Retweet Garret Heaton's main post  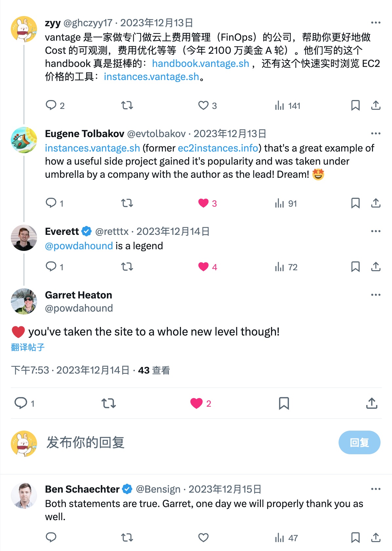coord(108,403)
